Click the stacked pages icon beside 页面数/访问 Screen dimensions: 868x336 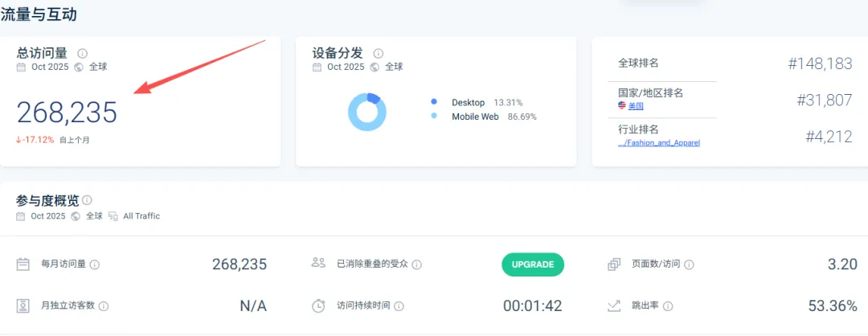tap(615, 264)
